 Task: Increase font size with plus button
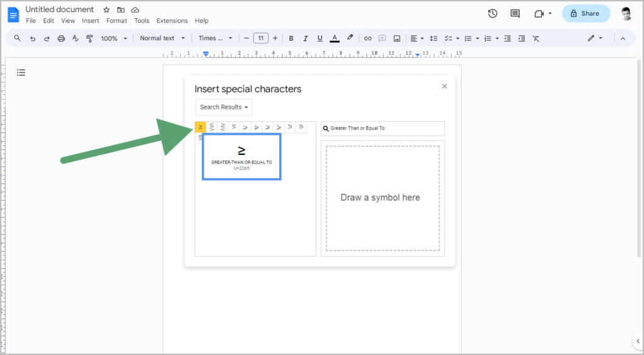coord(275,38)
